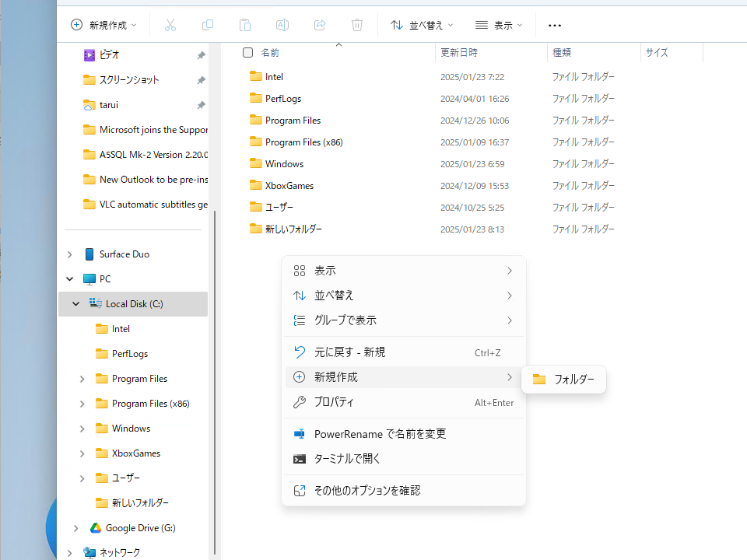Select the Rename icon in the toolbar
Screen dimensions: 747x560
[x=282, y=25]
